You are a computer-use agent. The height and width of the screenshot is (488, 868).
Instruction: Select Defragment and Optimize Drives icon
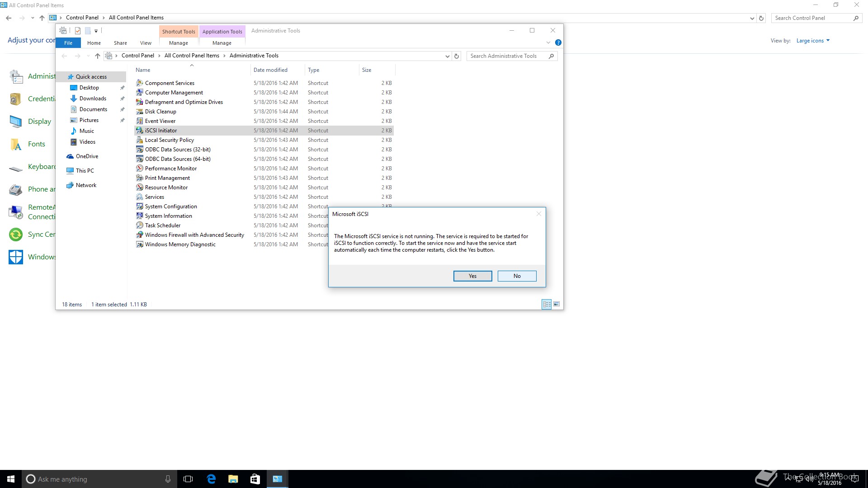tap(140, 102)
